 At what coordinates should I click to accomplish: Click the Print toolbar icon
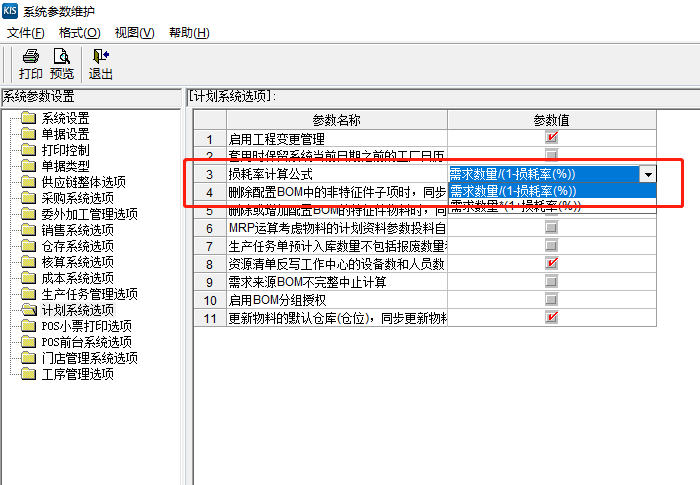tap(30, 64)
